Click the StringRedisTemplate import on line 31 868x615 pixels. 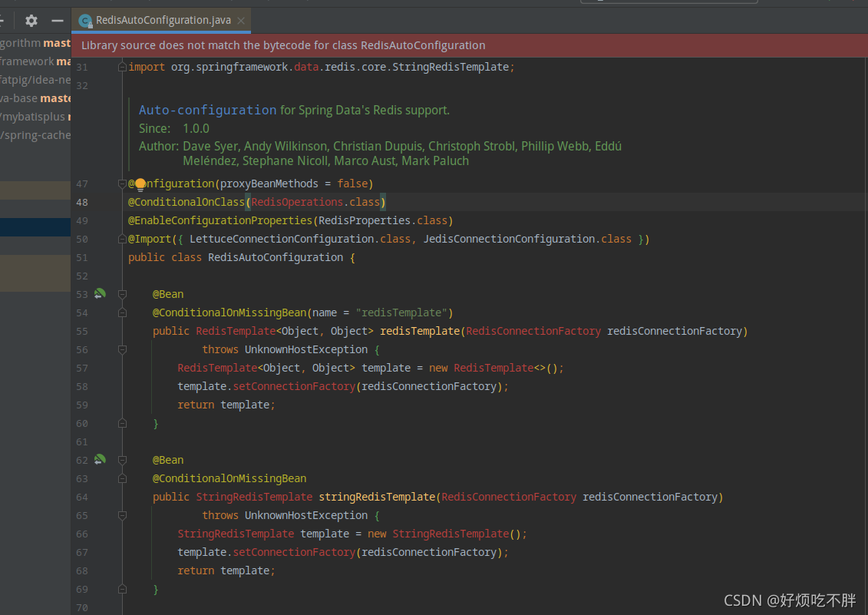pos(451,67)
